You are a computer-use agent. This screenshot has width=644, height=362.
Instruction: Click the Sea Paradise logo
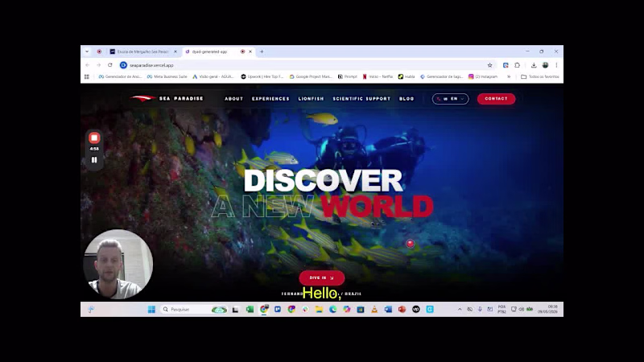click(167, 98)
